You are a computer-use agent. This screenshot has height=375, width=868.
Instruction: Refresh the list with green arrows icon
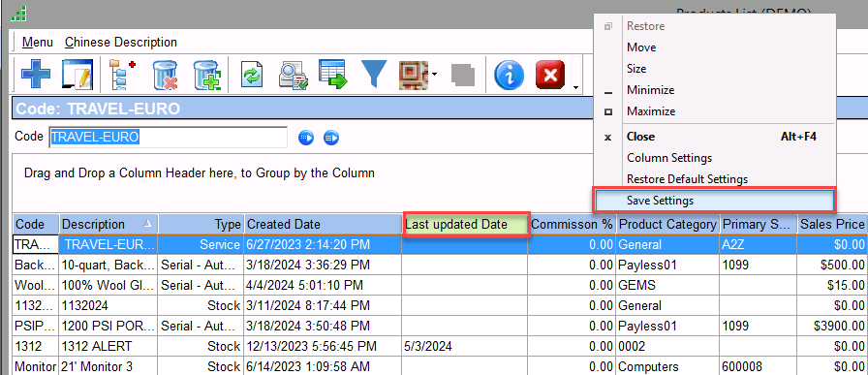coord(251,75)
